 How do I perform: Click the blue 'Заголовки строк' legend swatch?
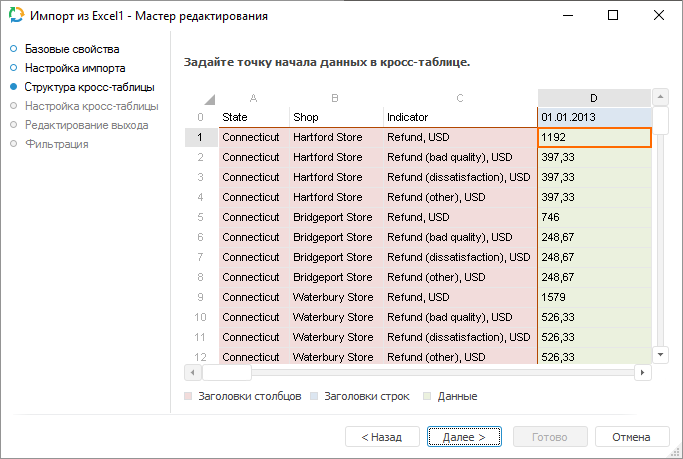[316, 397]
